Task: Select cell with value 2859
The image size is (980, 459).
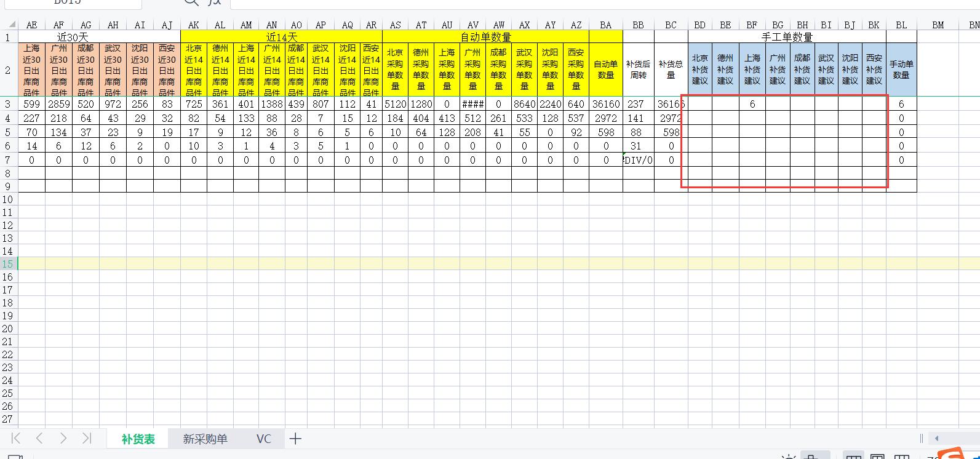Action: coord(58,104)
